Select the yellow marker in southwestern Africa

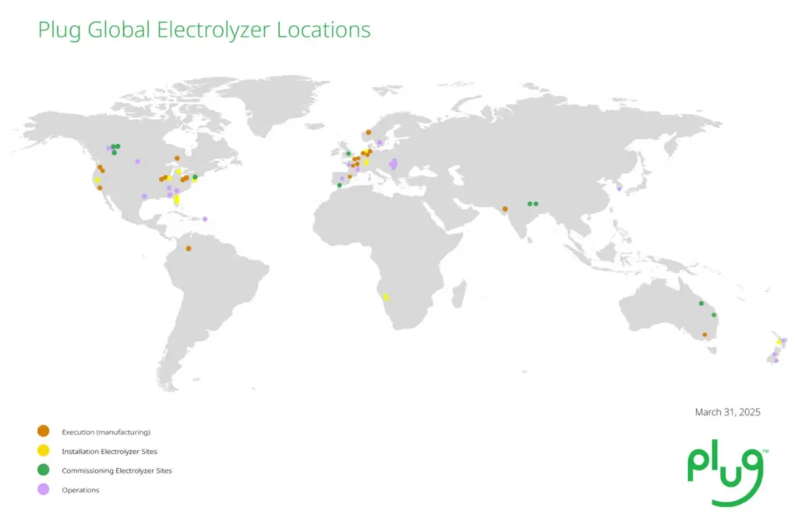point(386,297)
